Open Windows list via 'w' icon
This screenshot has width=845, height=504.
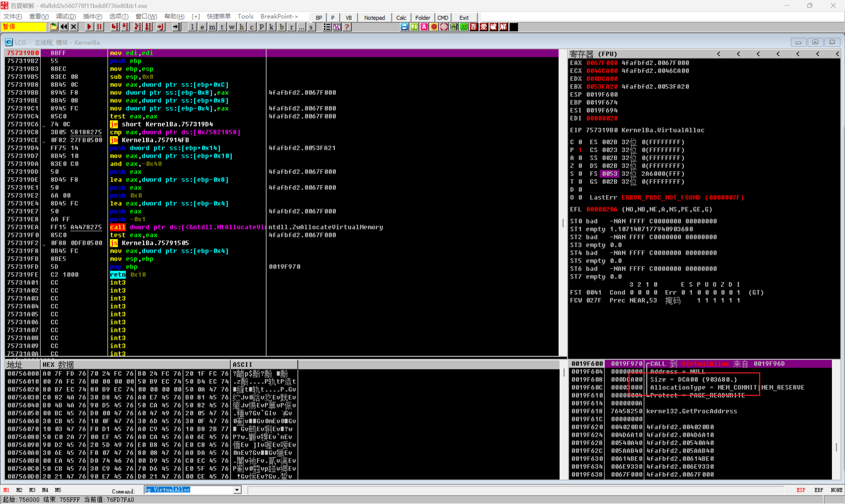[x=232, y=27]
